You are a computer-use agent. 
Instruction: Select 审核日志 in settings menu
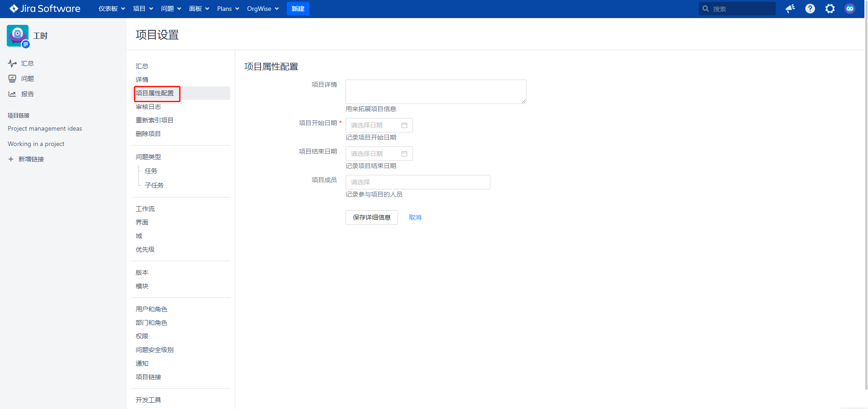coord(148,107)
